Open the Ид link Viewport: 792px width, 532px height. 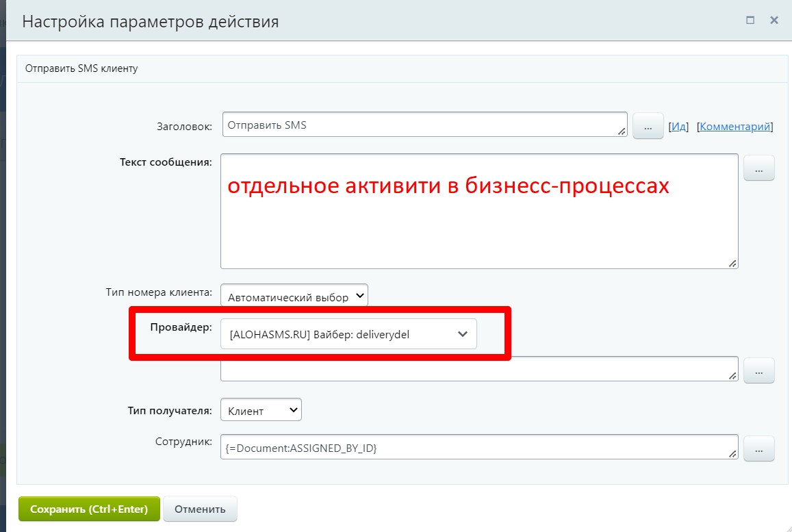[x=678, y=127]
